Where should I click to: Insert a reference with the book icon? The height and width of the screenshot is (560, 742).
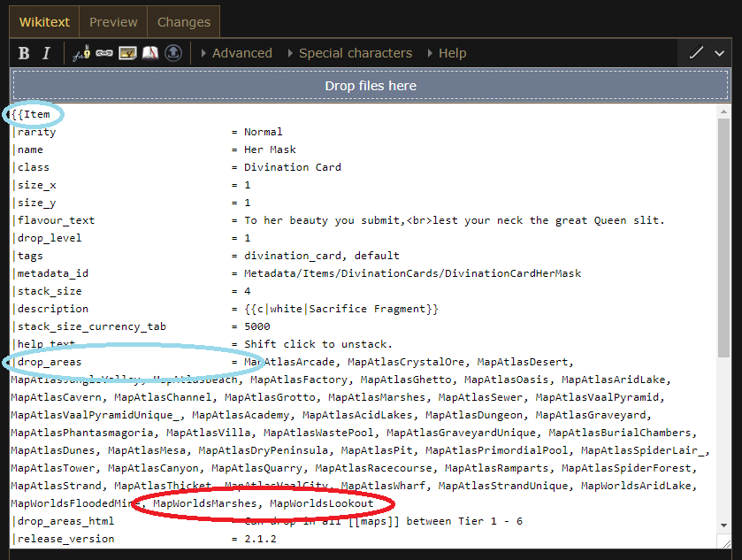150,53
